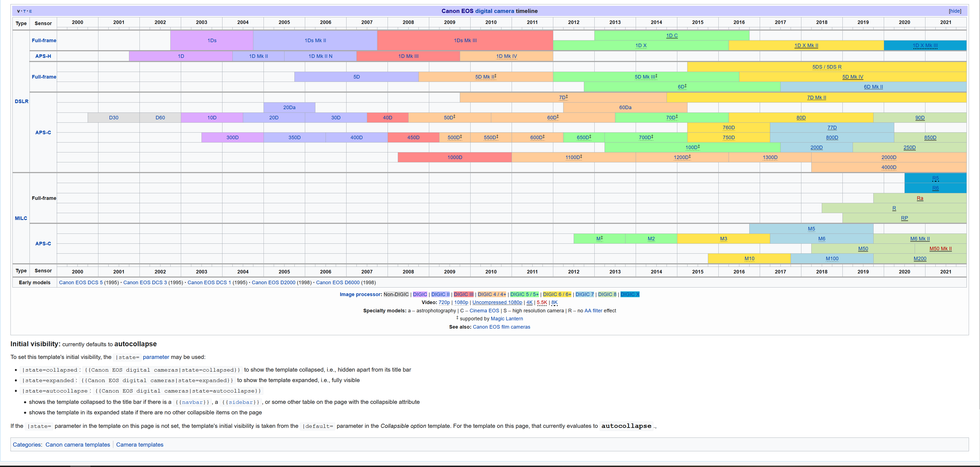Open the D30 camera link
The image size is (980, 467).
point(113,118)
